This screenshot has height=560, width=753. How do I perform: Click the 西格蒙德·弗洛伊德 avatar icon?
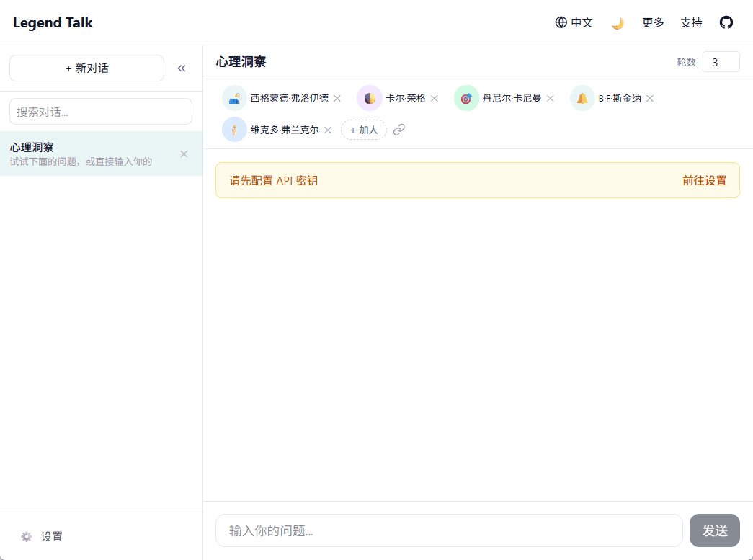coord(234,98)
